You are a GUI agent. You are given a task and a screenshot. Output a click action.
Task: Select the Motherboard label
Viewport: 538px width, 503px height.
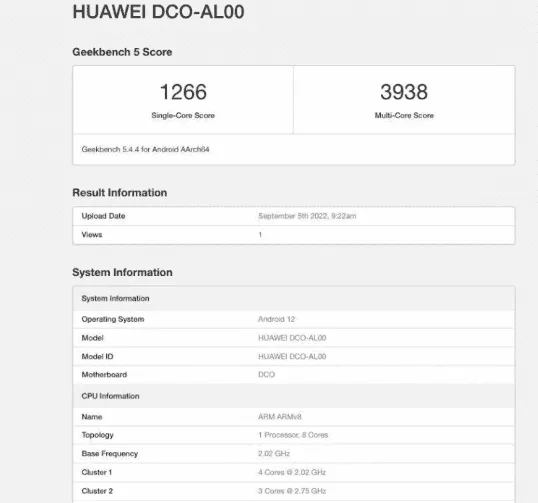104,375
